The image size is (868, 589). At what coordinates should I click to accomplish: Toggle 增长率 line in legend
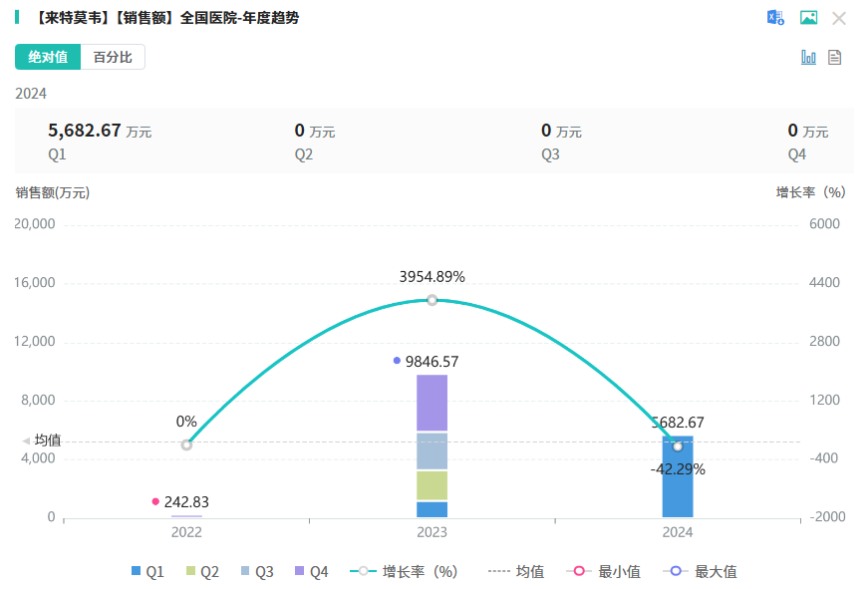click(404, 572)
